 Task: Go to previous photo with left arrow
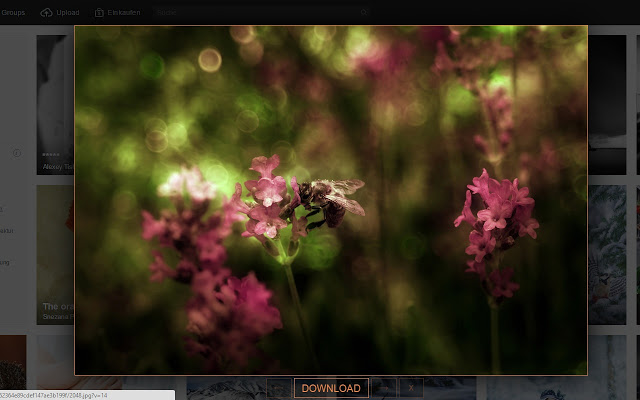tap(279, 388)
